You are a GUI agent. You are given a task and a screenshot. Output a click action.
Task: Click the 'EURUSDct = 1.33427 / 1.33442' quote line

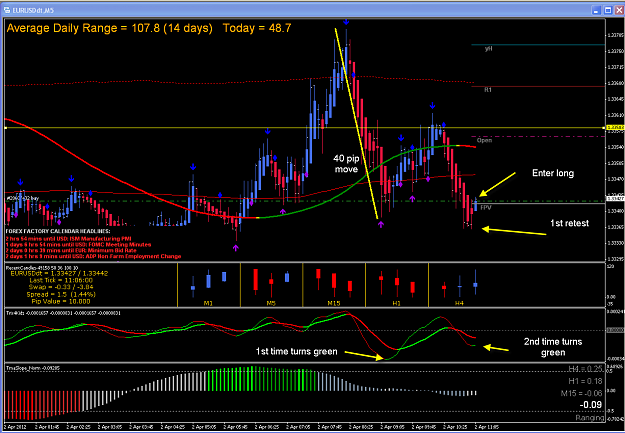(59, 274)
